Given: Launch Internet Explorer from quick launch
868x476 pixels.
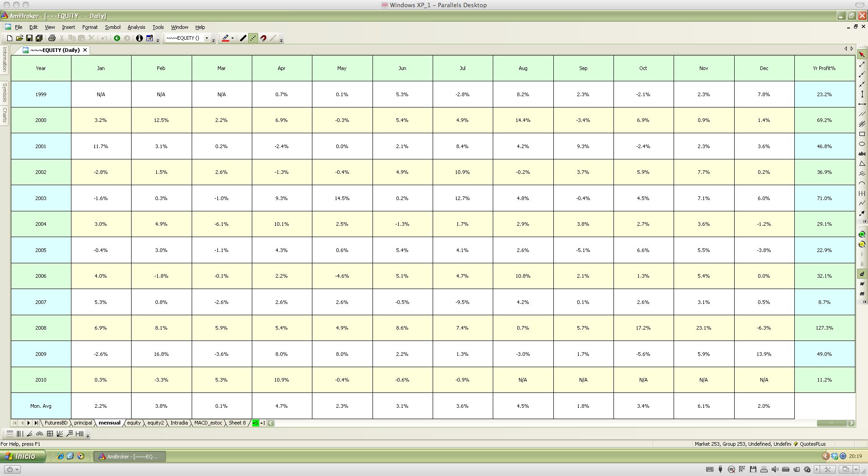Looking at the screenshot, I should (x=60, y=457).
